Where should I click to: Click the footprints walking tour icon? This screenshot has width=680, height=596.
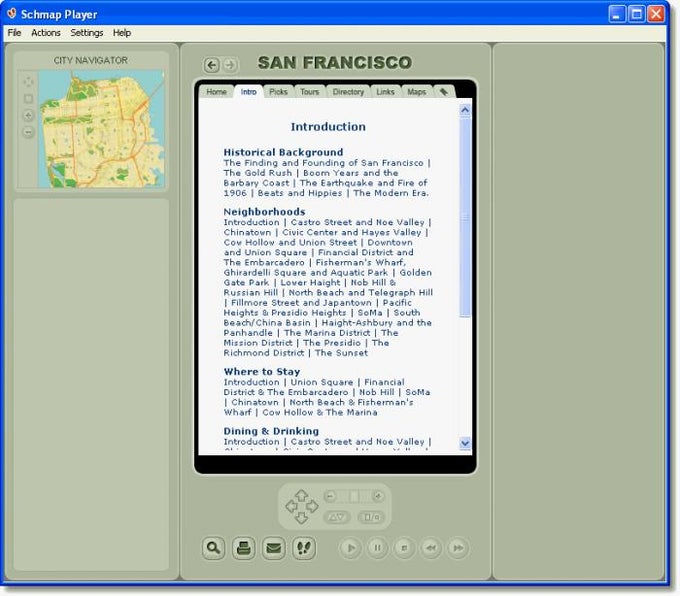[x=304, y=548]
